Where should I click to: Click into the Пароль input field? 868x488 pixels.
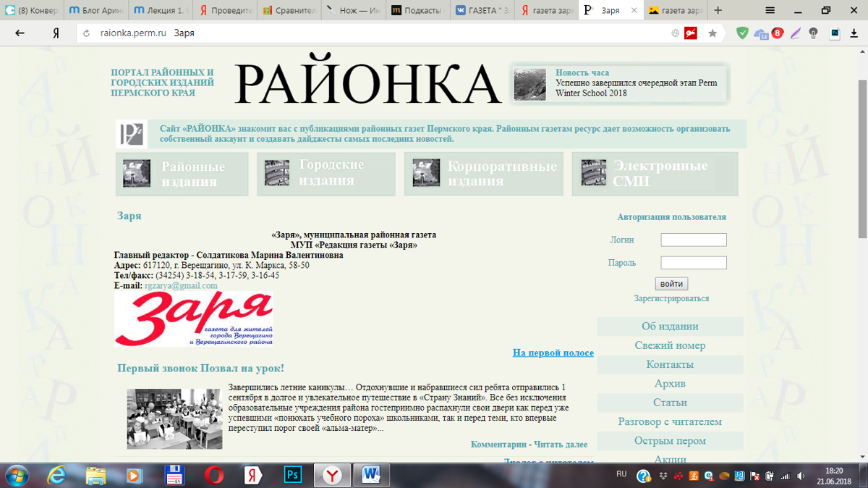pyautogui.click(x=694, y=263)
